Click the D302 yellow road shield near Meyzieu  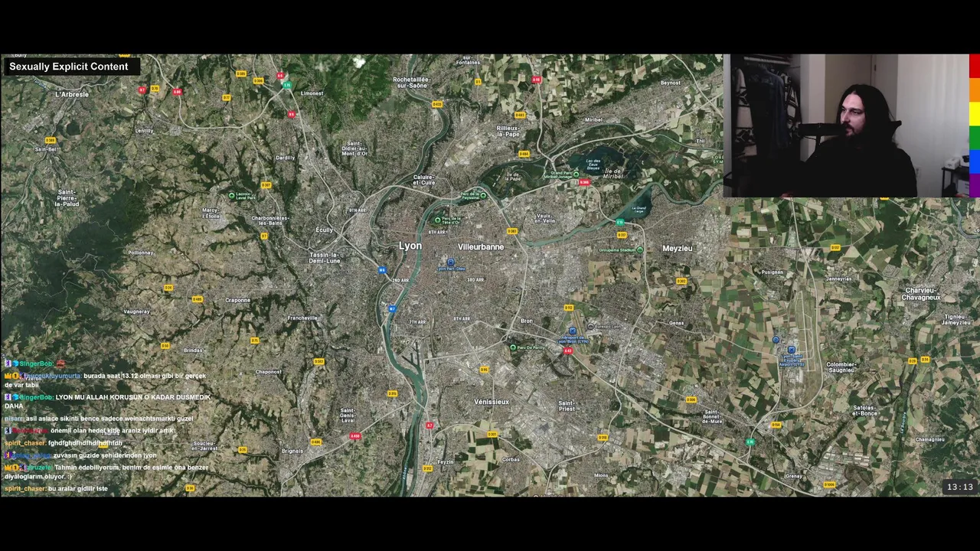tap(681, 281)
